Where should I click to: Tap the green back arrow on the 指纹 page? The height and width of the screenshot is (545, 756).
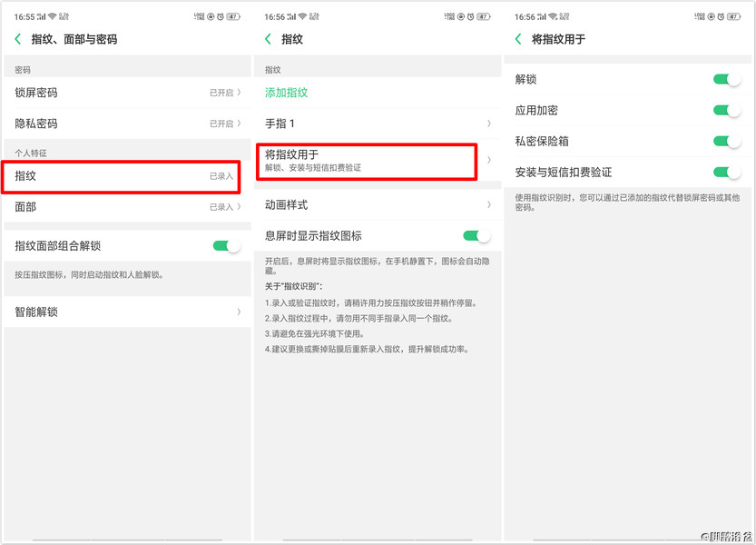coord(270,39)
